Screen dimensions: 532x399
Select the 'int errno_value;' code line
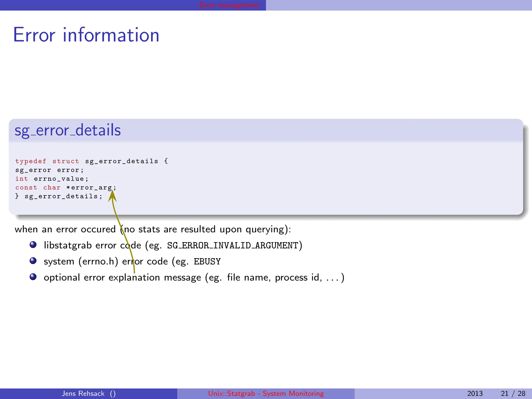52,179
